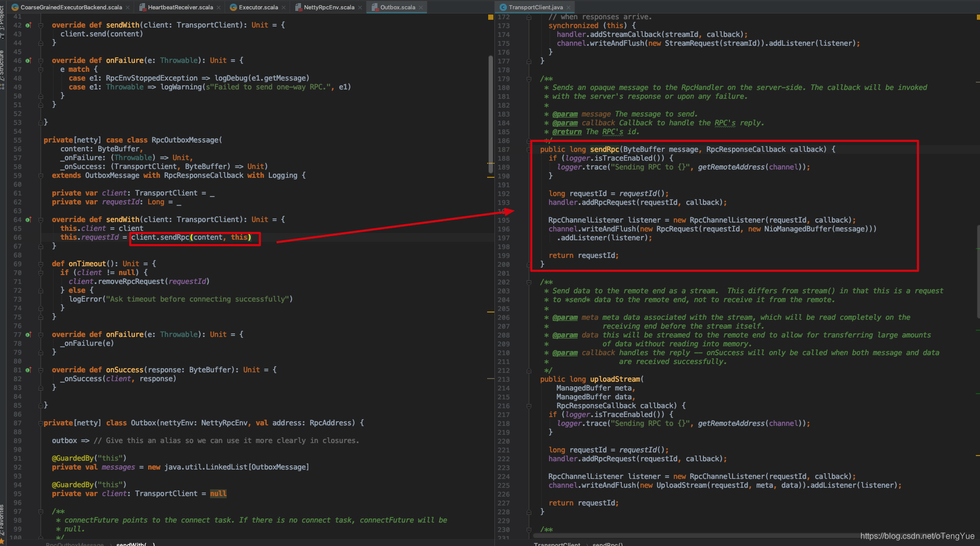
Task: Close the HeartbeatReceiver.scala tab
Action: click(219, 8)
